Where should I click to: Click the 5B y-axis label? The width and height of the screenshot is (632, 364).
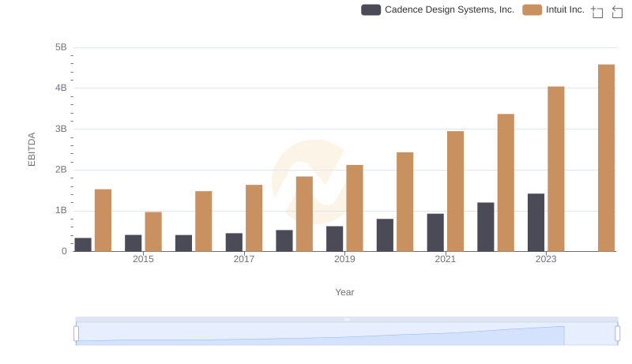[x=61, y=47]
